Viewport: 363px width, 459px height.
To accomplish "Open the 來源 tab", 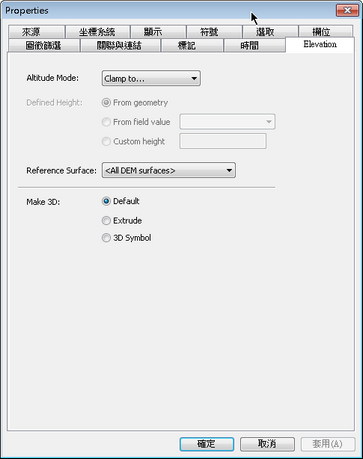I will [36, 32].
